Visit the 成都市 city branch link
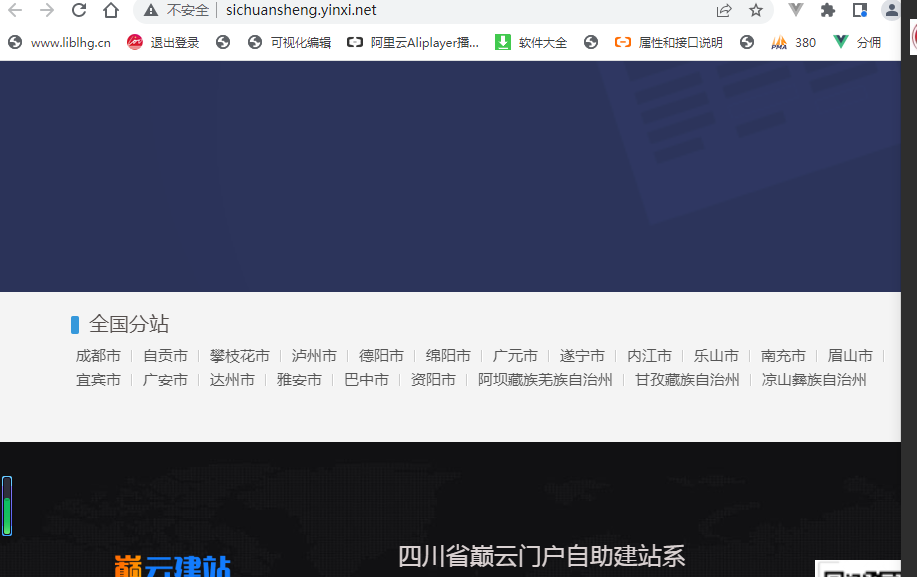 point(98,355)
